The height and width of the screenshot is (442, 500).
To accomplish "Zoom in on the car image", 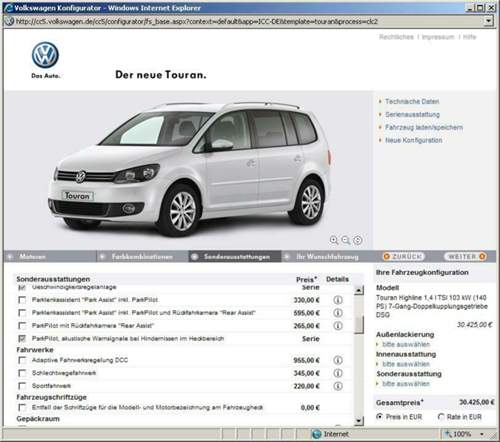I will (x=334, y=240).
